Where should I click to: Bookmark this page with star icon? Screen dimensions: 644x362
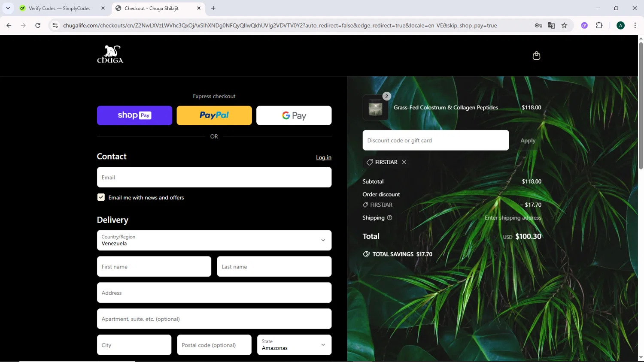(x=564, y=25)
